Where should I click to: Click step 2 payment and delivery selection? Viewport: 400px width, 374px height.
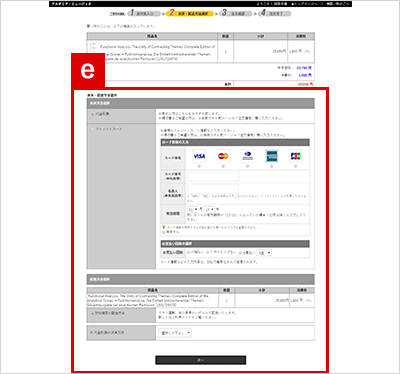(190, 13)
